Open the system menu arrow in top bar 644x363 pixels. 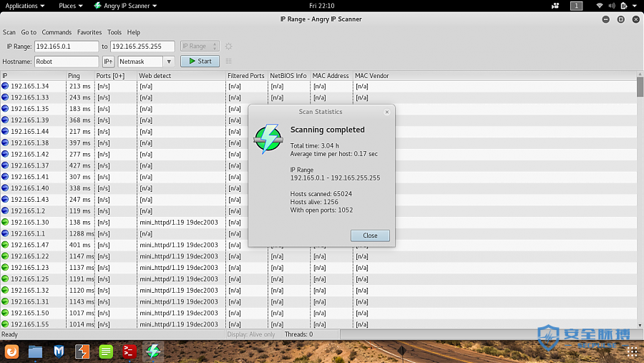coord(635,6)
